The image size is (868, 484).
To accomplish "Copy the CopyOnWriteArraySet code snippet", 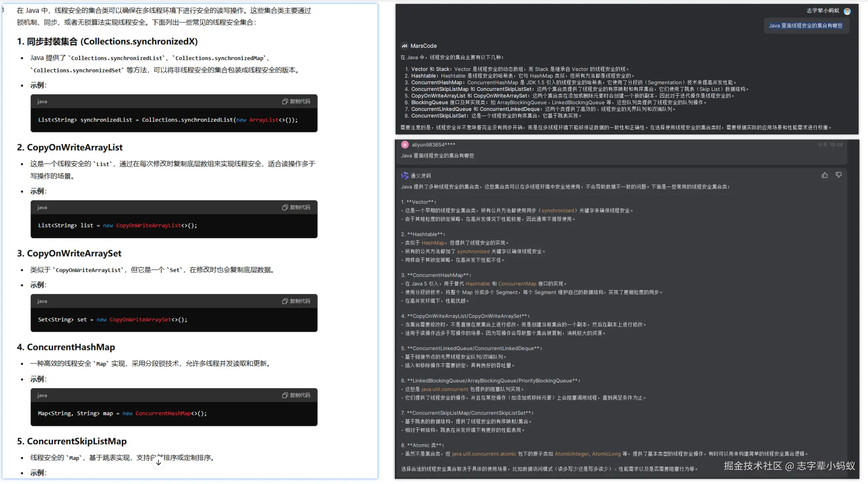I will (296, 301).
